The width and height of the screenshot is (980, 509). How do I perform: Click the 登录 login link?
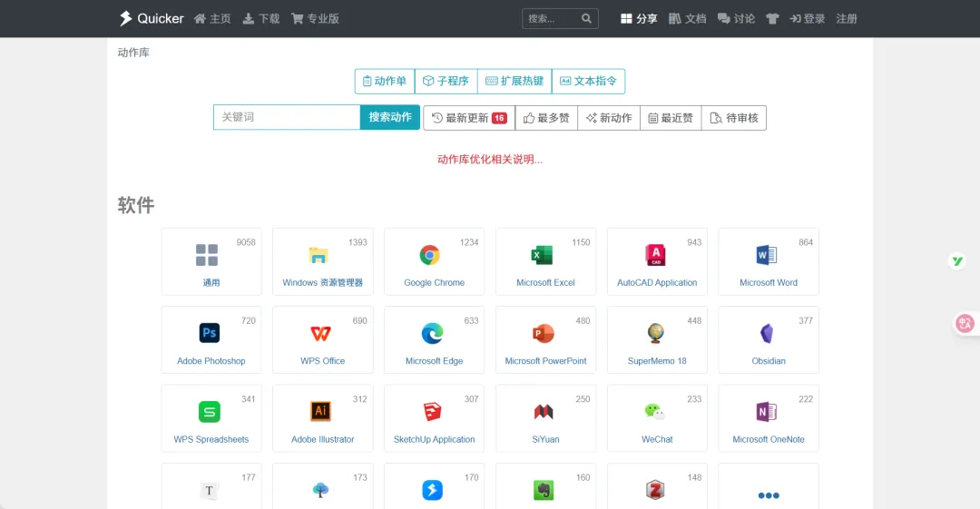coord(808,19)
